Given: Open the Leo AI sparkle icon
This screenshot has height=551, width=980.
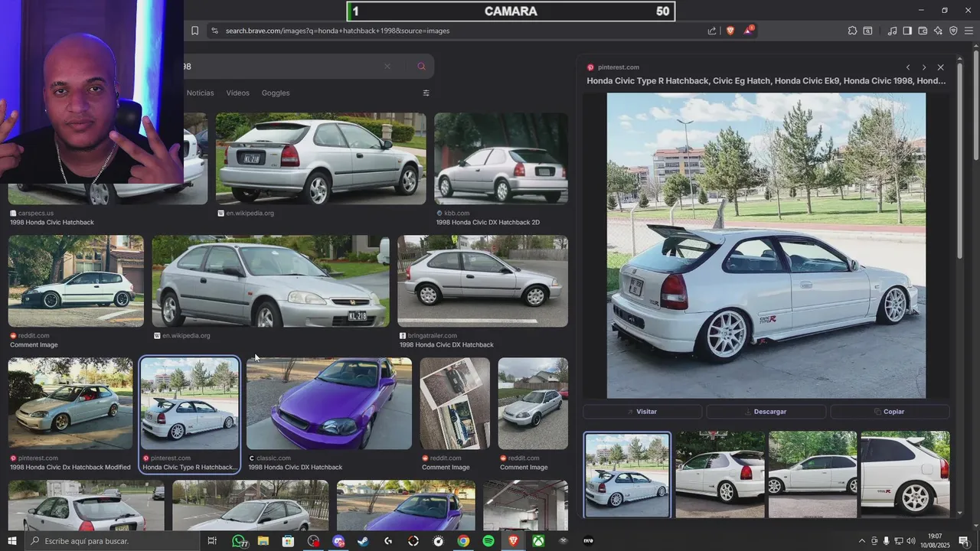Looking at the screenshot, I should [x=938, y=31].
